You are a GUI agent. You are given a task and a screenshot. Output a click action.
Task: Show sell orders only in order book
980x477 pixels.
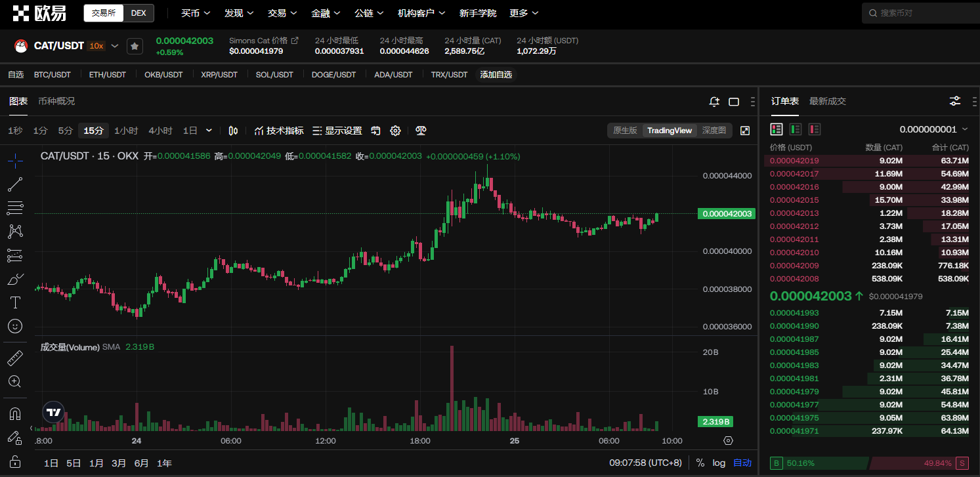[x=815, y=129]
